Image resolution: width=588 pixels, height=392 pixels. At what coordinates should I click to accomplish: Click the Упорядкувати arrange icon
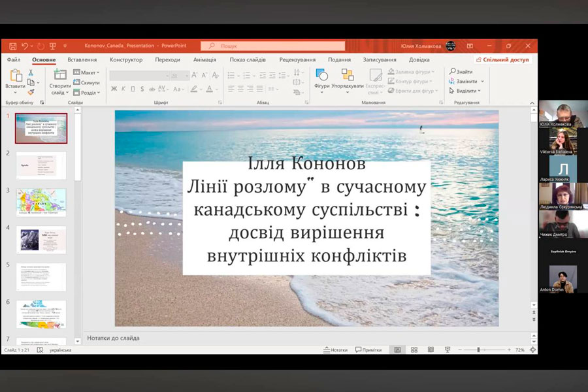pos(347,79)
